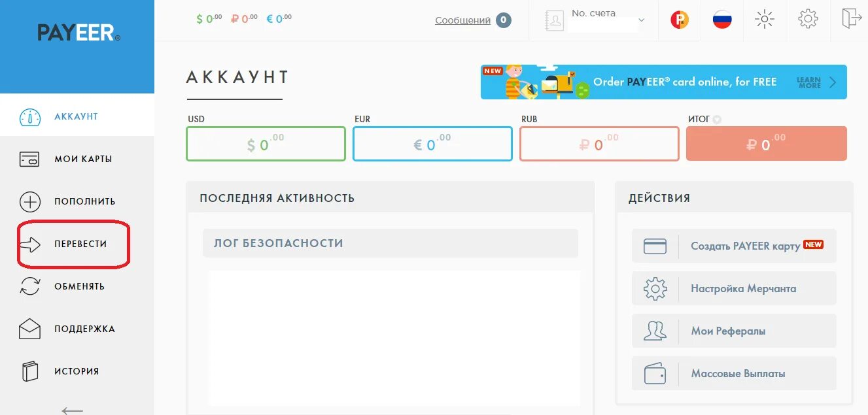Click Массовые Выплаты action button
This screenshot has height=415, width=868.
tap(734, 373)
